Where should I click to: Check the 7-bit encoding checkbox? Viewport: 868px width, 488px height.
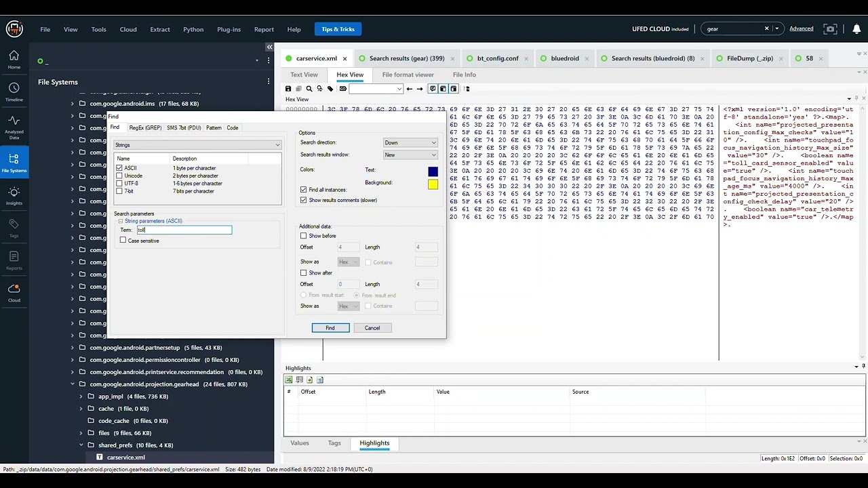point(119,191)
